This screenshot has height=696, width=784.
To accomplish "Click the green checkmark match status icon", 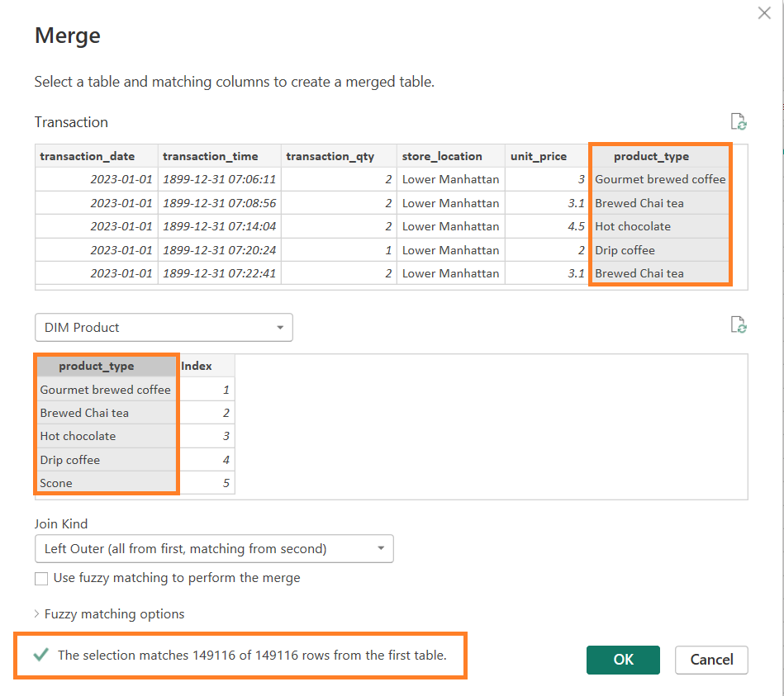I will click(x=40, y=655).
